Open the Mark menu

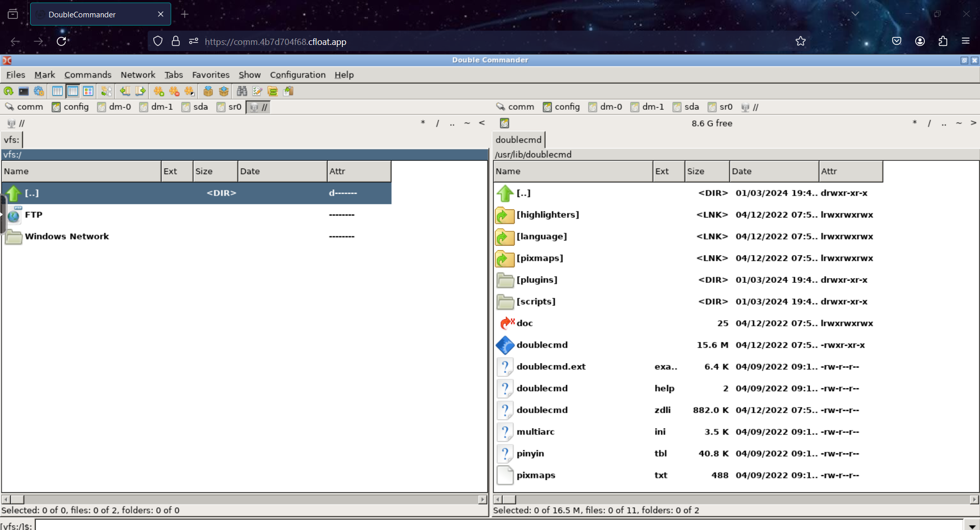point(44,75)
